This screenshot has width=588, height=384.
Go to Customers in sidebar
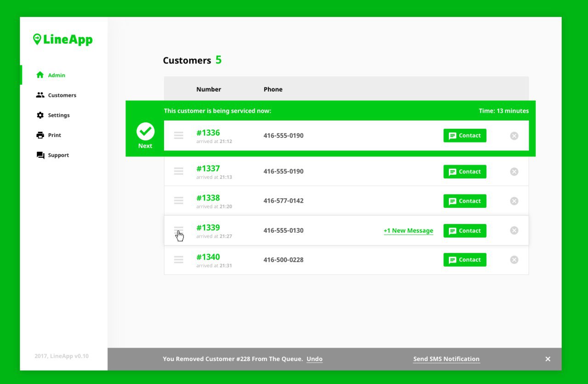[56, 95]
